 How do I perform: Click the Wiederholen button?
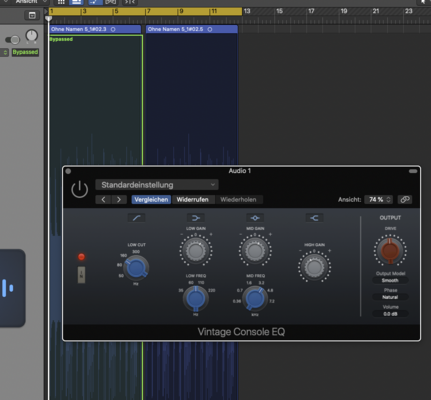click(x=238, y=200)
